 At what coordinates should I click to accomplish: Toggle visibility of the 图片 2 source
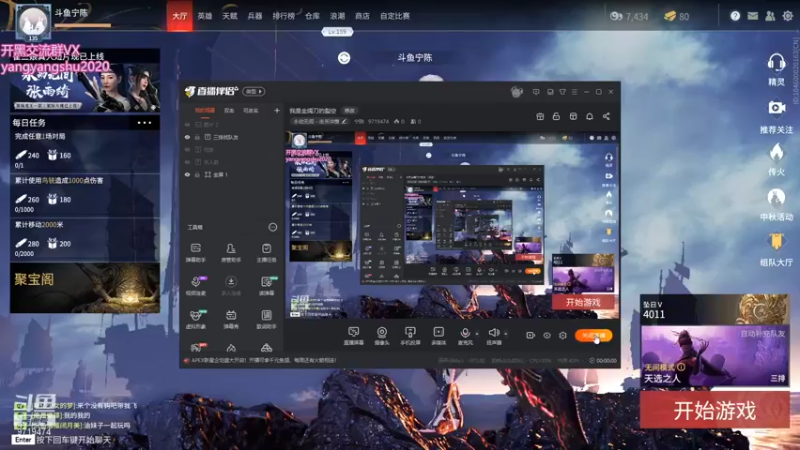click(x=187, y=124)
